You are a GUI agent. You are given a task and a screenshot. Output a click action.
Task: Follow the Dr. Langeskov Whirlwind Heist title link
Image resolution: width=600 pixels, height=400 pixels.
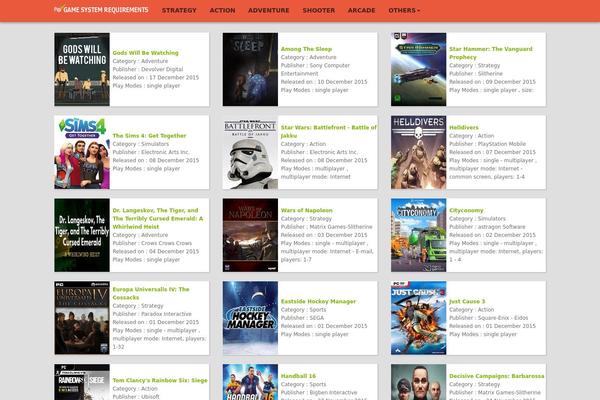158,218
